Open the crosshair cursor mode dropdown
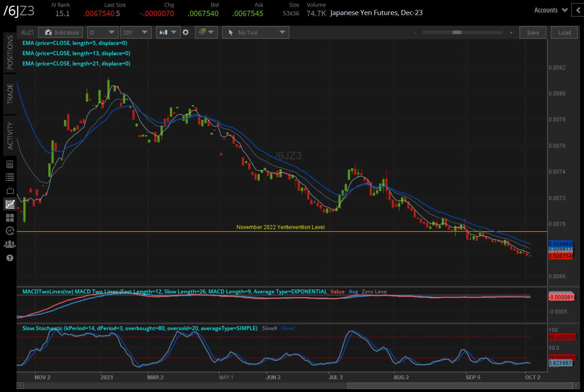 (x=206, y=33)
